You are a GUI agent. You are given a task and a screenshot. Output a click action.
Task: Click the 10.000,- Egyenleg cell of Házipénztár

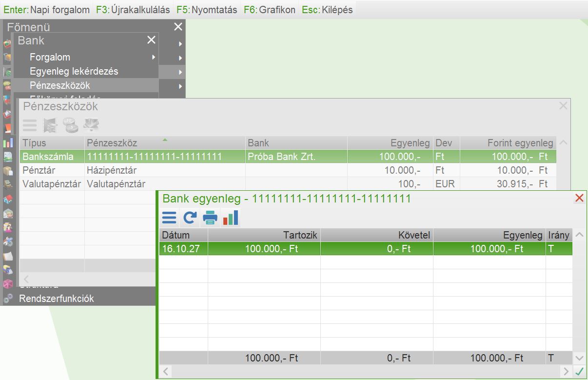[x=390, y=170]
